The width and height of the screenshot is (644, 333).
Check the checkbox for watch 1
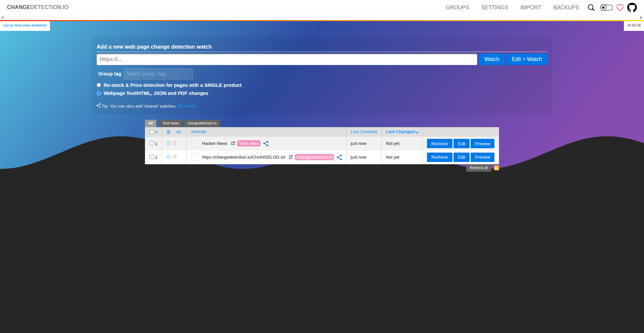152,143
